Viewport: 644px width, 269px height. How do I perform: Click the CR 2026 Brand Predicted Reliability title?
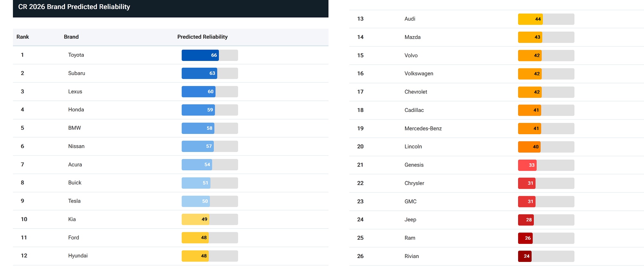(74, 7)
